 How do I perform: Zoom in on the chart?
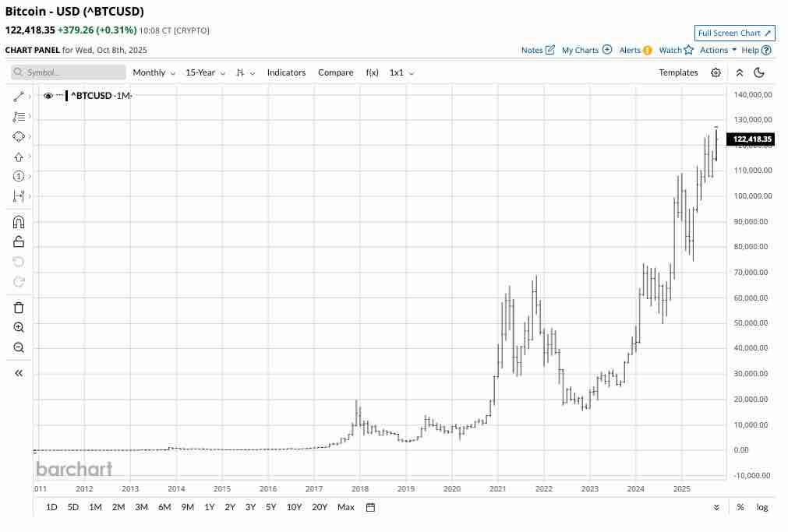point(19,328)
